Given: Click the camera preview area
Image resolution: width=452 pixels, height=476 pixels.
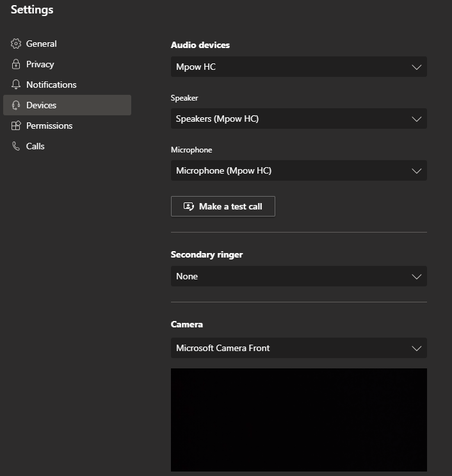Looking at the screenshot, I should [299, 420].
